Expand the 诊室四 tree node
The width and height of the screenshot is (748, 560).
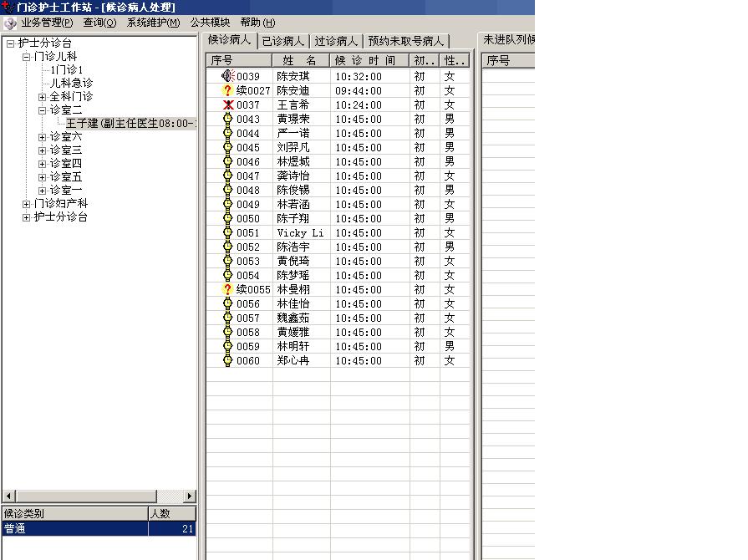tap(42, 164)
